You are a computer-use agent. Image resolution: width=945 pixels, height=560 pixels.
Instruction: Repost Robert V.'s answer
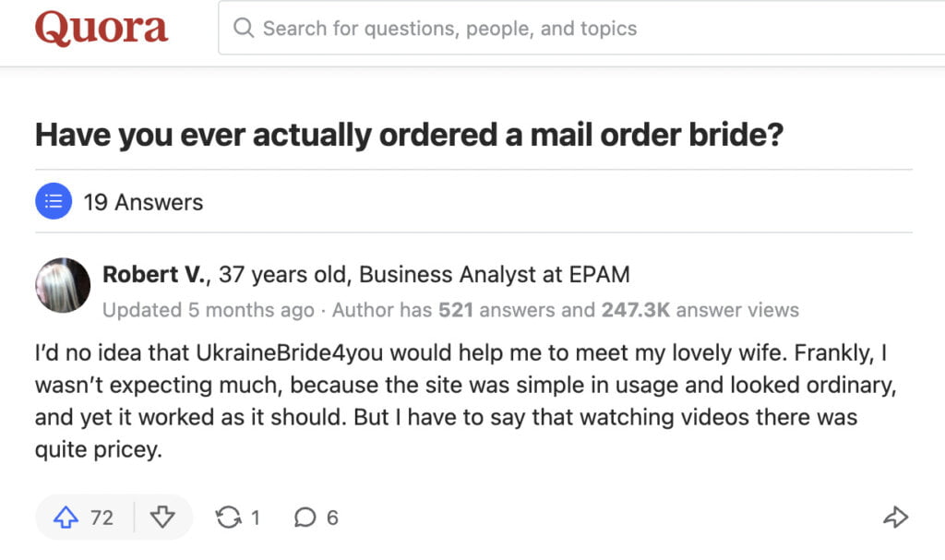point(228,518)
